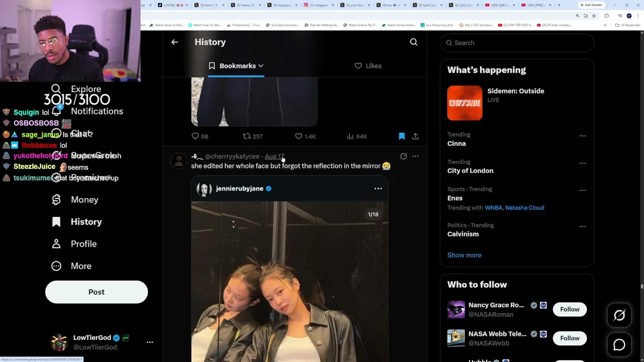
Task: Open the Calvinism trending topic
Action: (463, 234)
